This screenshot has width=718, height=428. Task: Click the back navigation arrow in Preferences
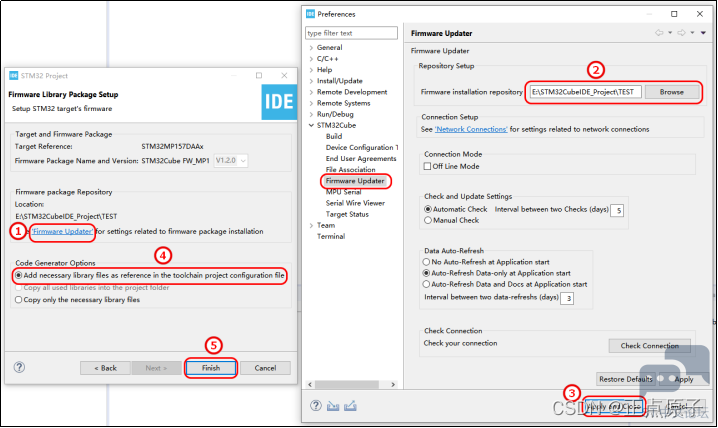(659, 33)
